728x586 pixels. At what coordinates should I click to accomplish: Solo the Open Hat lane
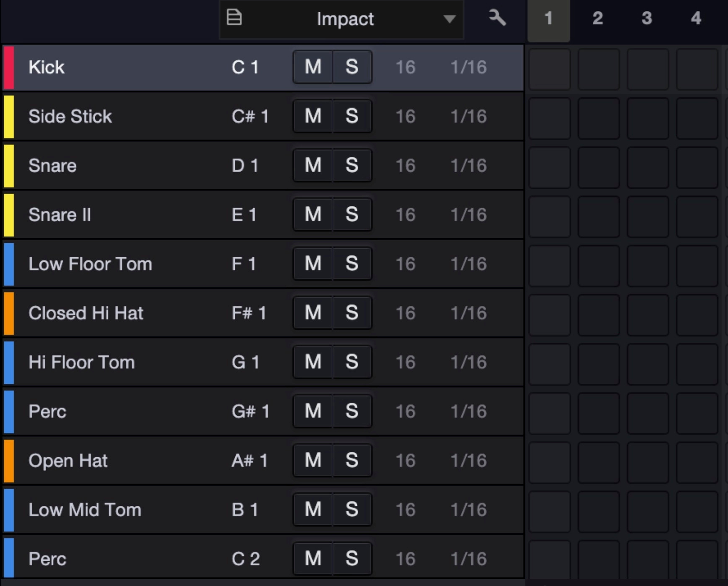pyautogui.click(x=352, y=460)
